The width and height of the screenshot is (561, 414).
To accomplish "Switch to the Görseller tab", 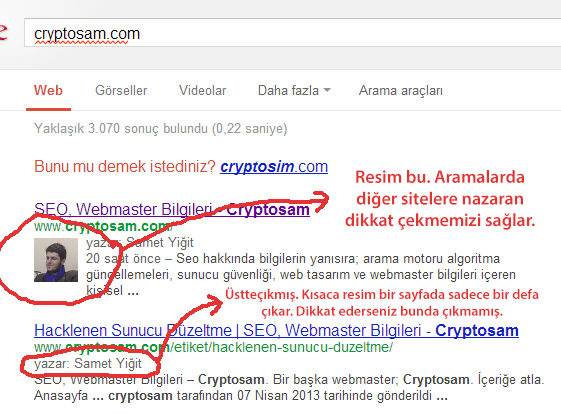I will (121, 91).
